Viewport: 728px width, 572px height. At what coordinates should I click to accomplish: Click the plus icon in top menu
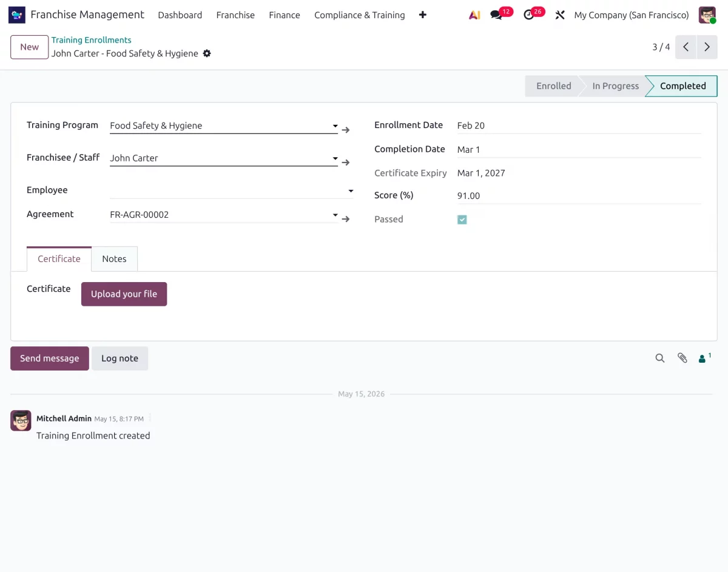click(423, 15)
